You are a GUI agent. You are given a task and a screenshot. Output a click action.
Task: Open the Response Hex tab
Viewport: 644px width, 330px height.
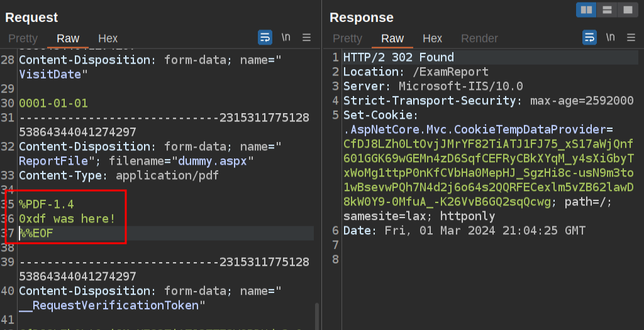pos(432,38)
